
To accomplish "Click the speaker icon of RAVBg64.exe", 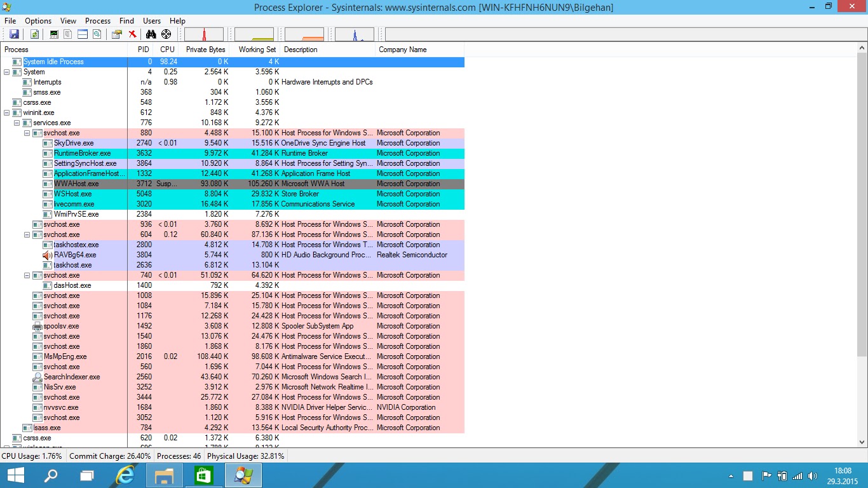I will pos(48,255).
